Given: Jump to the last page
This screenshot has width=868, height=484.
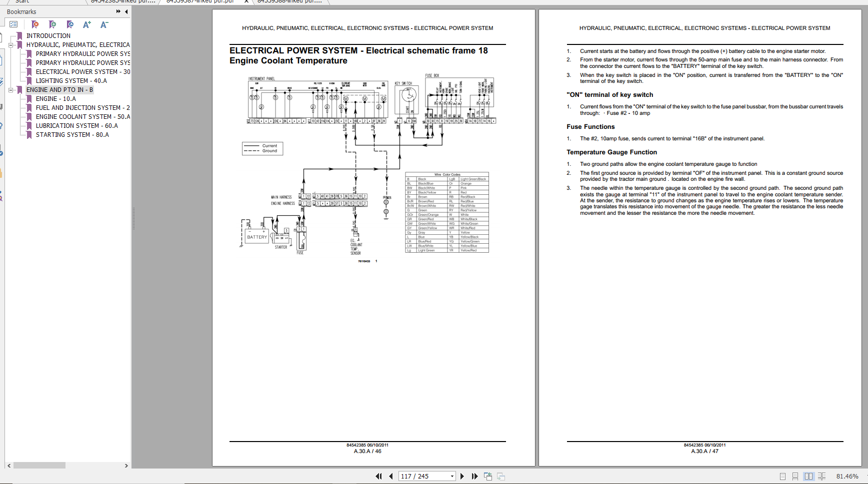Looking at the screenshot, I should 474,477.
